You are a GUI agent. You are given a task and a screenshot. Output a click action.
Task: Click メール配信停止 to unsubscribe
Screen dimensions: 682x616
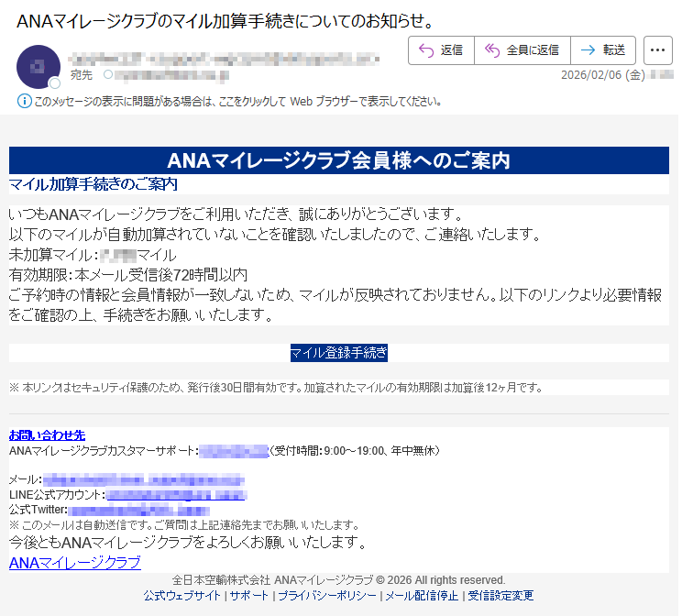pos(422,595)
